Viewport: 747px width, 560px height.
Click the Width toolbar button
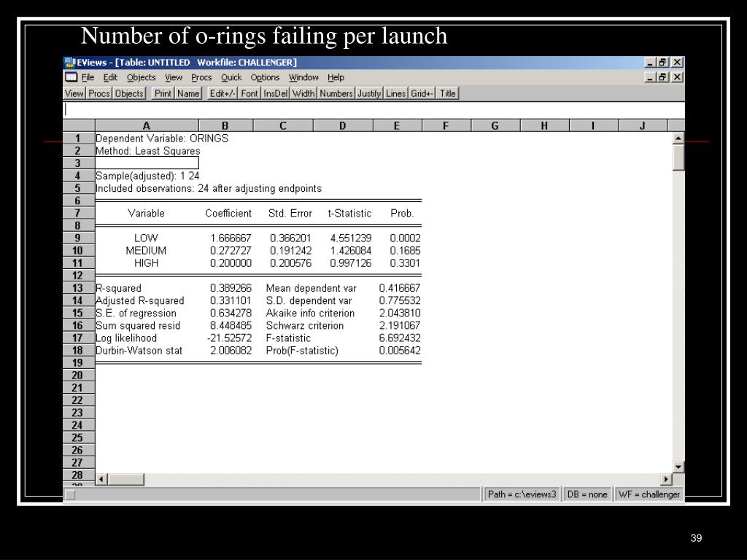click(x=303, y=93)
